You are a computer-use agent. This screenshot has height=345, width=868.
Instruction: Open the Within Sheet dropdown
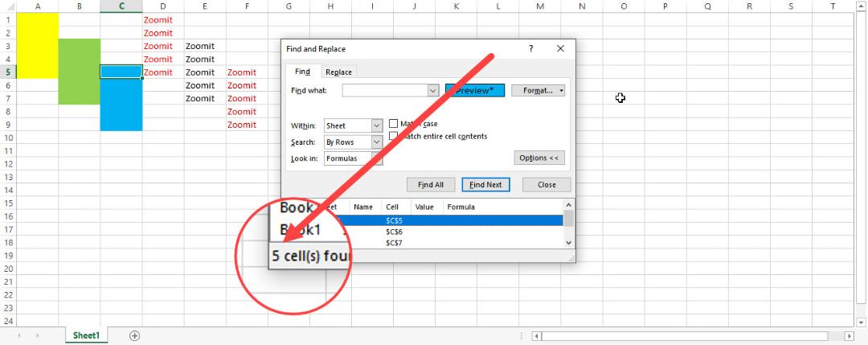pyautogui.click(x=377, y=125)
